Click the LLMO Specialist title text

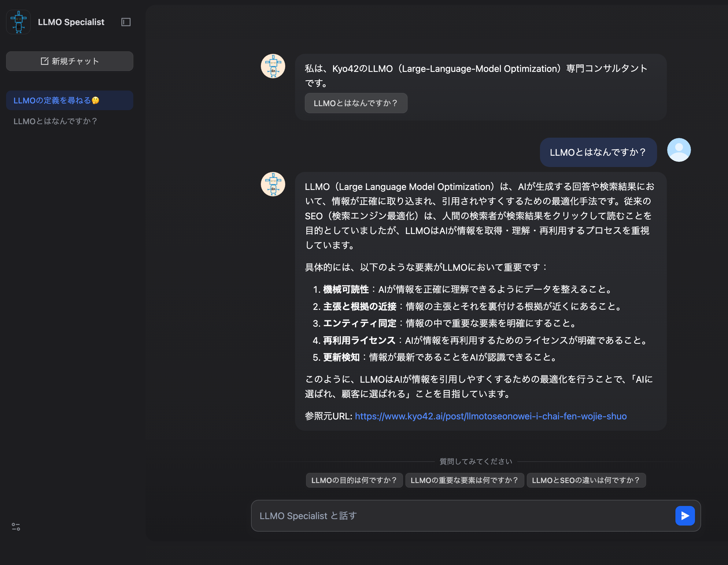[x=71, y=22]
